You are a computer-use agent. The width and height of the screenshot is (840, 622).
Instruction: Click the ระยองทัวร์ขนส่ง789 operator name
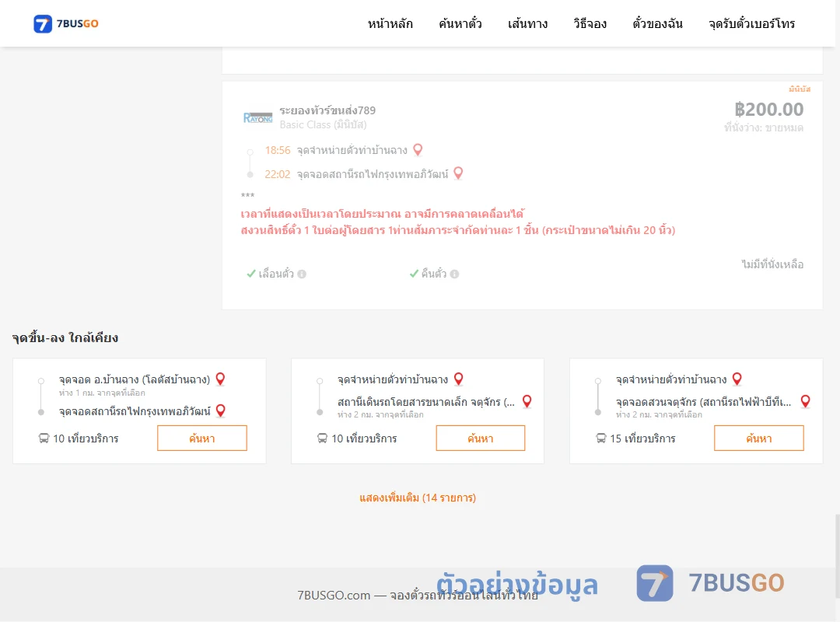point(327,110)
